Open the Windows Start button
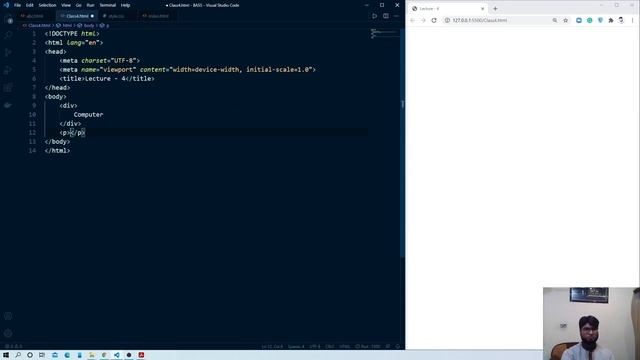Viewport: 640px width, 360px height. tap(6, 355)
